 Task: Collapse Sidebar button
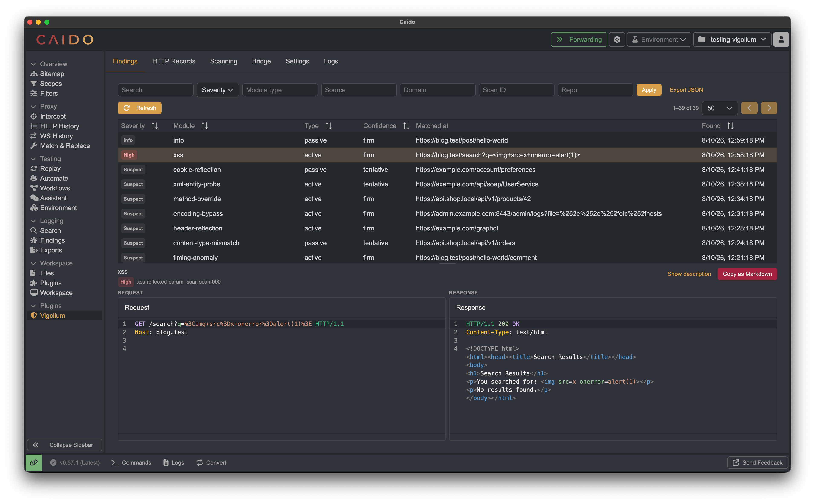pyautogui.click(x=64, y=445)
